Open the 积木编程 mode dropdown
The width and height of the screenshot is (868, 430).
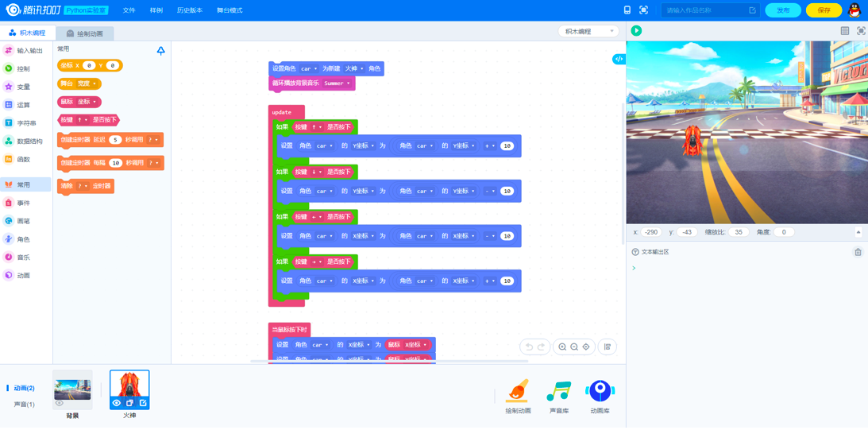point(588,31)
